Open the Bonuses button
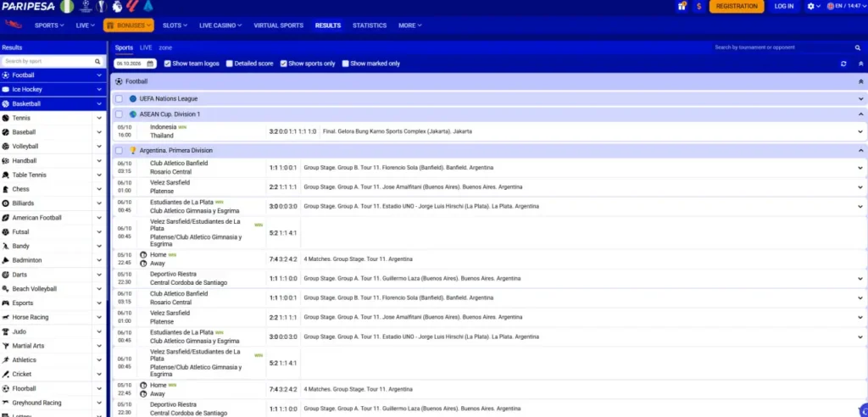 (129, 25)
